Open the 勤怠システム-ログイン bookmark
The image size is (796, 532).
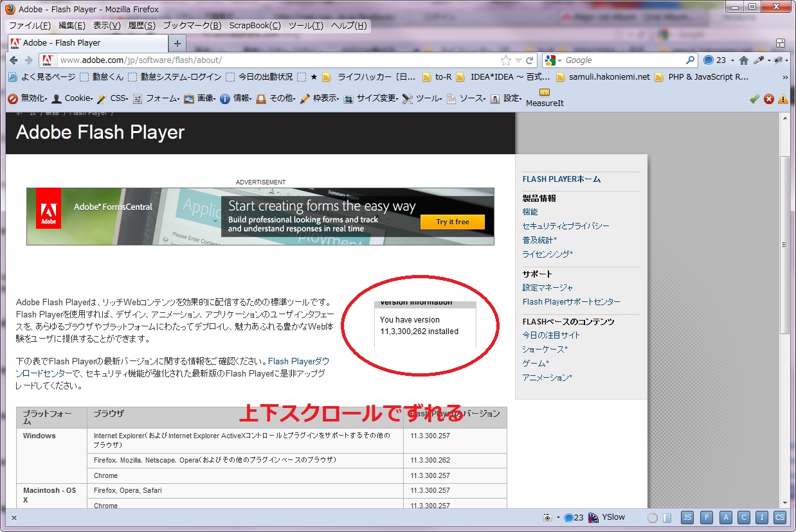(174, 77)
